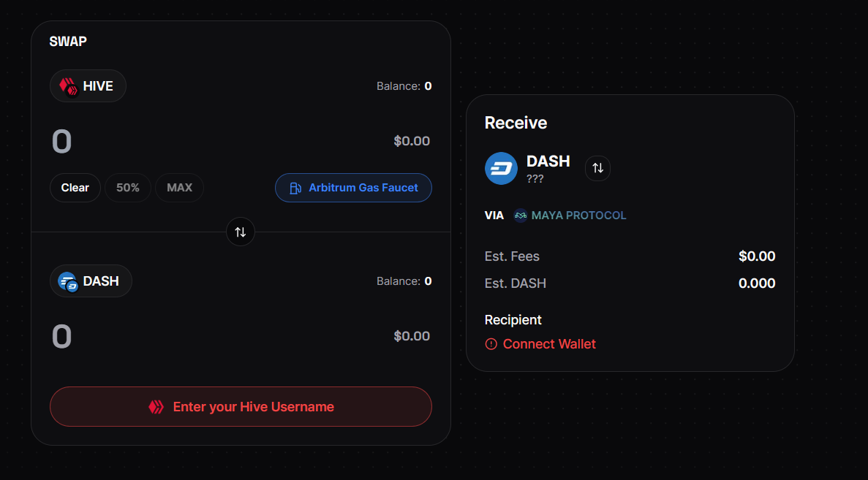Image resolution: width=868 pixels, height=480 pixels.
Task: Click the Receive section heading
Action: [516, 123]
